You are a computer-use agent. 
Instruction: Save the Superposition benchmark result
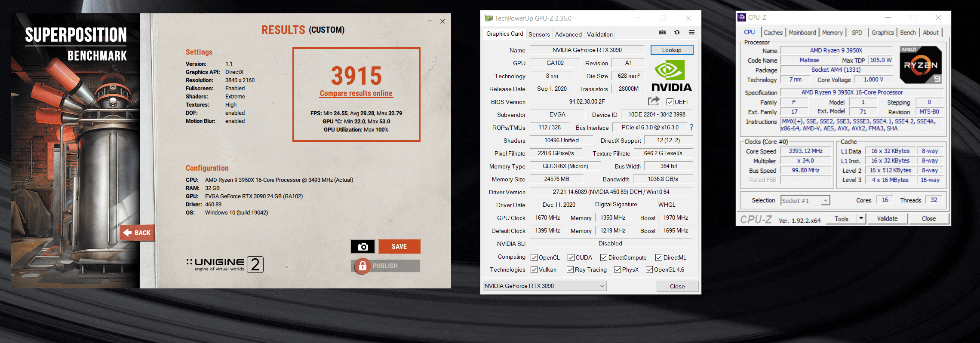pos(399,247)
